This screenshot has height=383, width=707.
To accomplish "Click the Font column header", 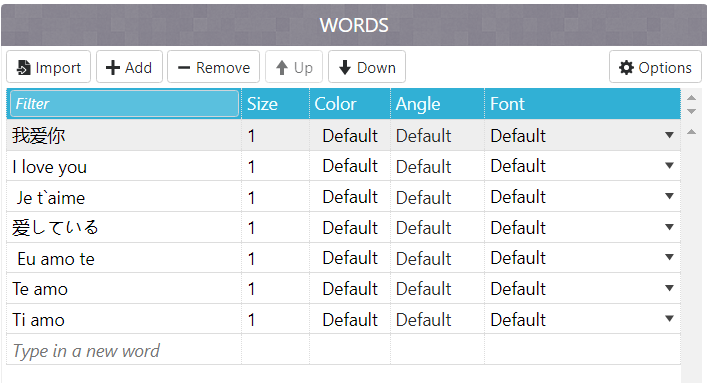I will point(583,104).
